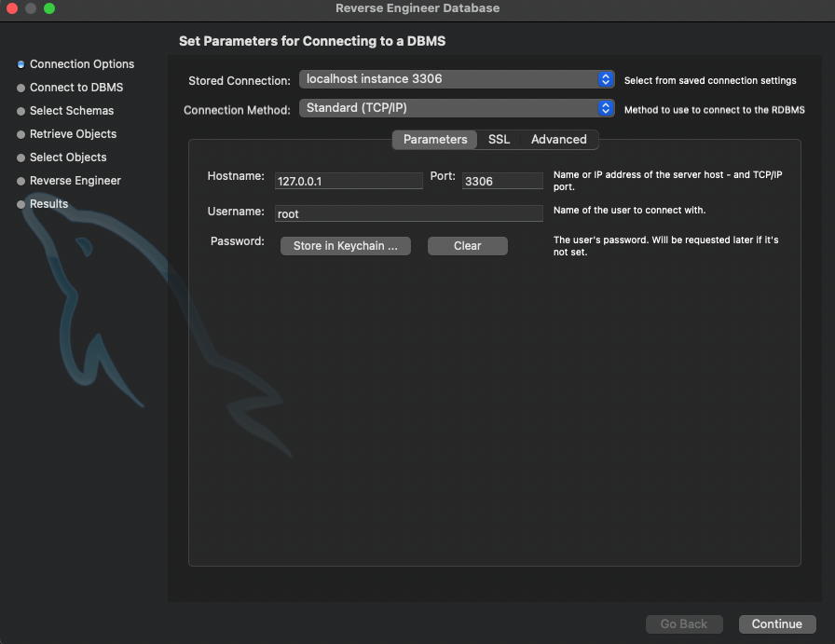The width and height of the screenshot is (835, 644).
Task: Click the Results step bullet
Action: click(21, 204)
